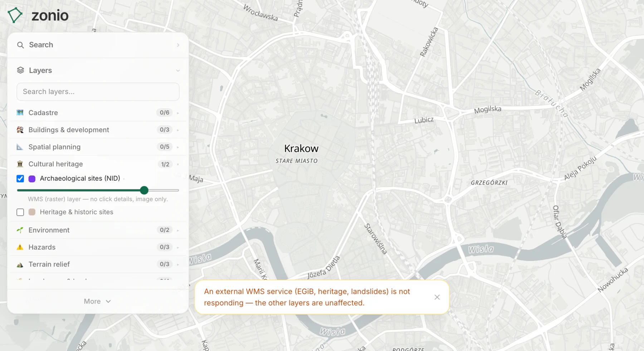Click the Cultural heritage museum icon
The width and height of the screenshot is (644, 351).
(20, 164)
